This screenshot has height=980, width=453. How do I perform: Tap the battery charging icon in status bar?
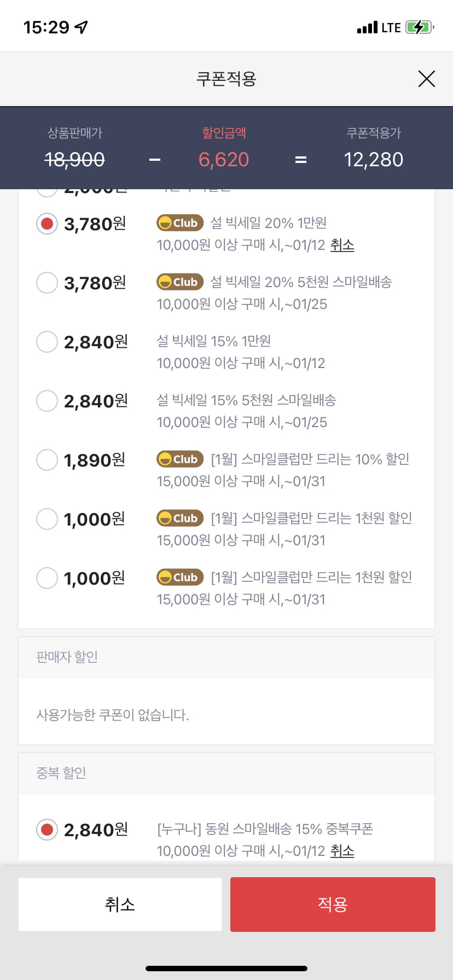(420, 27)
